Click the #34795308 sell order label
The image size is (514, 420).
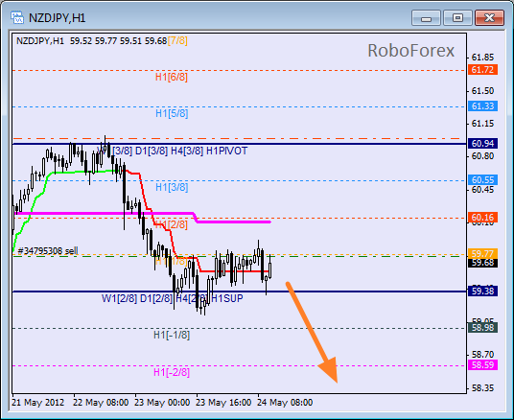[48, 251]
